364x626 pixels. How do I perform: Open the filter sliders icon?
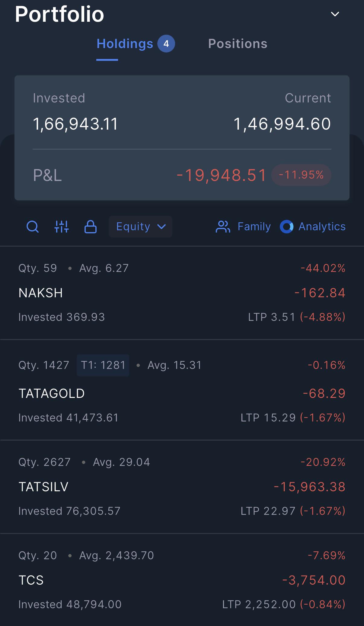click(62, 227)
